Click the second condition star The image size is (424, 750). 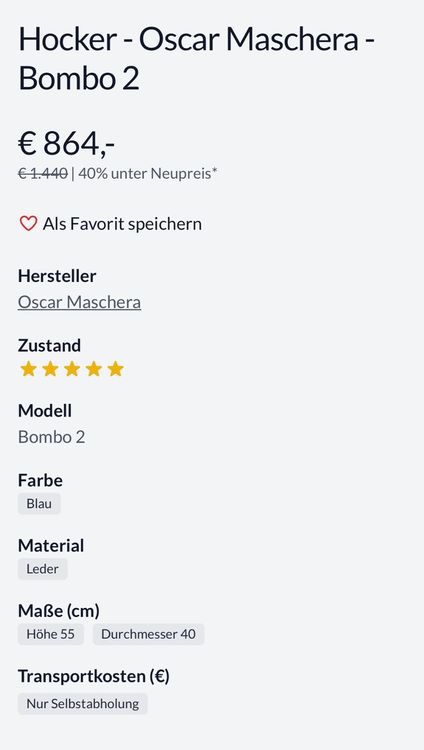pyautogui.click(x=50, y=369)
